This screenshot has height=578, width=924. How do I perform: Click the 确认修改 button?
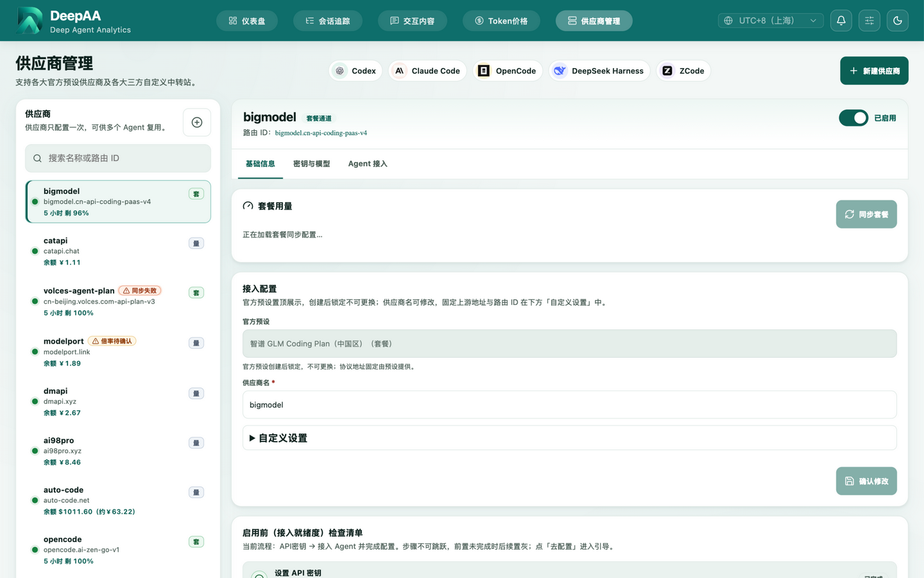point(866,481)
